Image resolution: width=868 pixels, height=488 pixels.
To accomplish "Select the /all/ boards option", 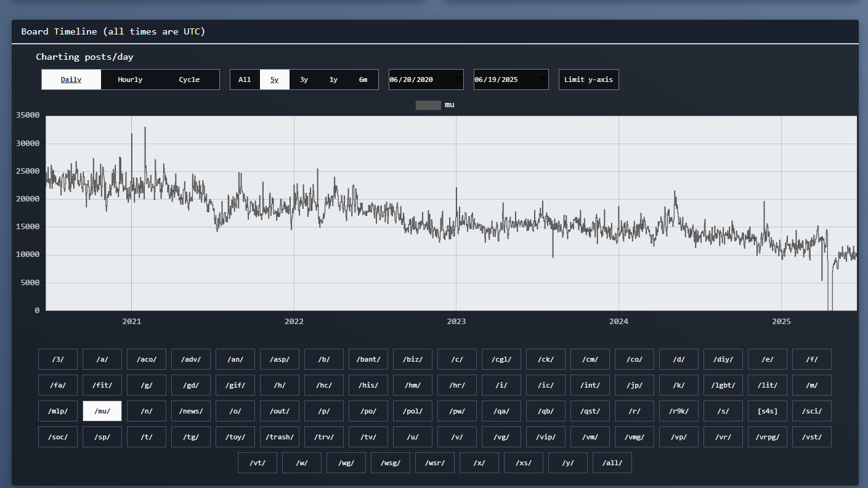I will (612, 463).
